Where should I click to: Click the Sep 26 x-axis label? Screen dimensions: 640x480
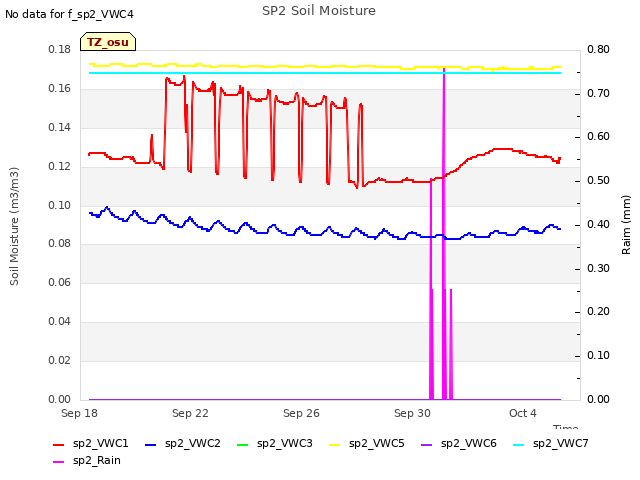(301, 413)
